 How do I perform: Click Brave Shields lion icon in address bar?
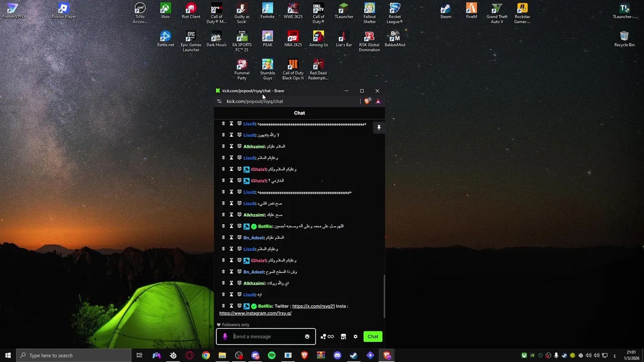point(367,101)
